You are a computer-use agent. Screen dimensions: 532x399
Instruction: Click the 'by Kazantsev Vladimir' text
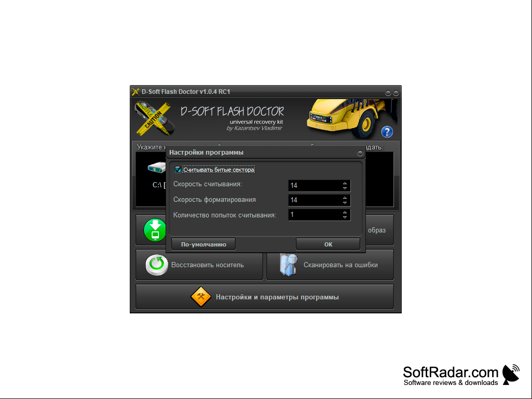[x=254, y=128]
